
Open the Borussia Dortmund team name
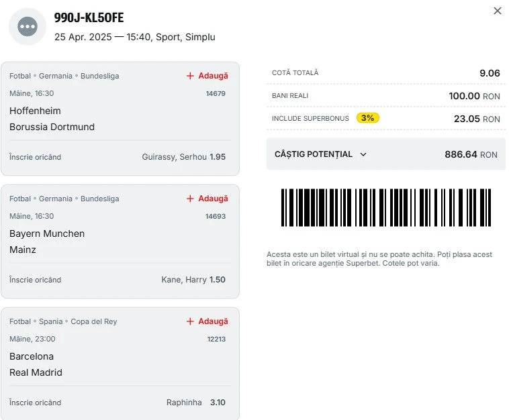[52, 127]
